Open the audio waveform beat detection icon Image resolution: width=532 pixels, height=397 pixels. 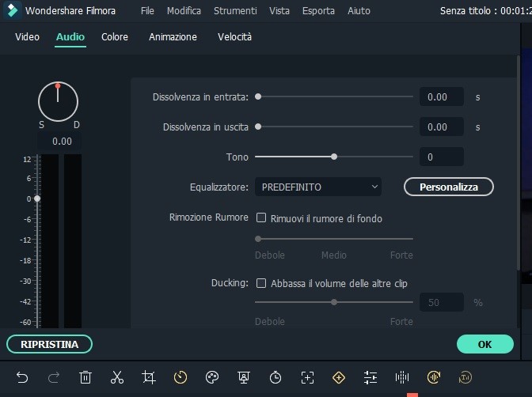click(402, 377)
